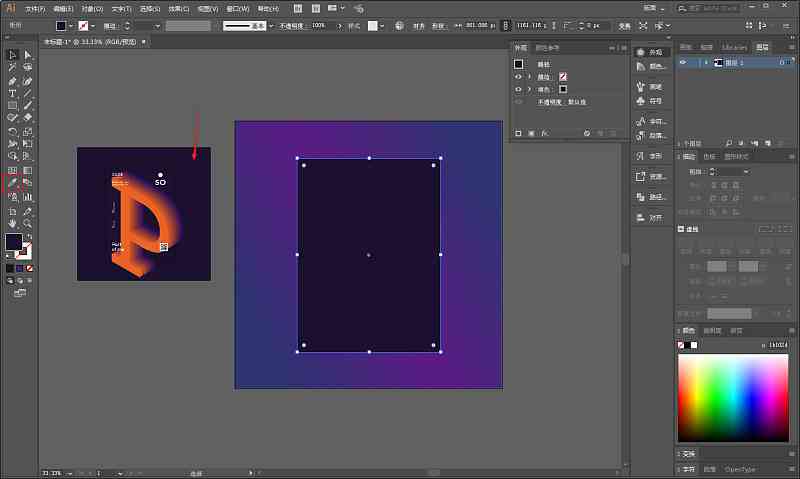This screenshot has height=479, width=800.
Task: Expand the fill attribute row in Appearance panel
Action: point(529,89)
